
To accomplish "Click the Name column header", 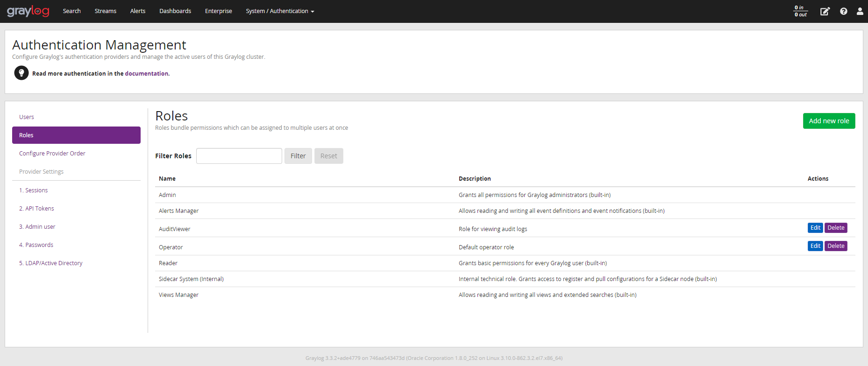I will coord(167,178).
